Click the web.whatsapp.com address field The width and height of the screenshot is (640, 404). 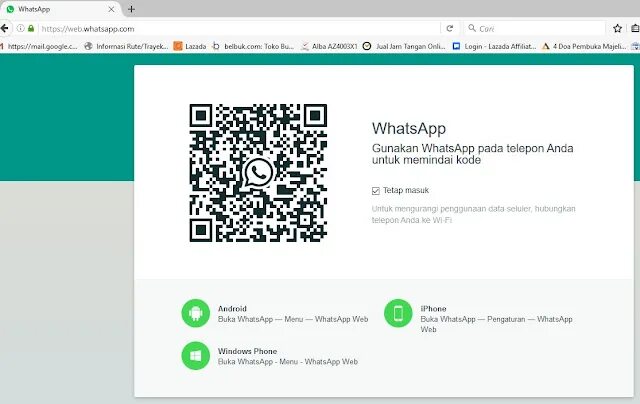coord(240,29)
